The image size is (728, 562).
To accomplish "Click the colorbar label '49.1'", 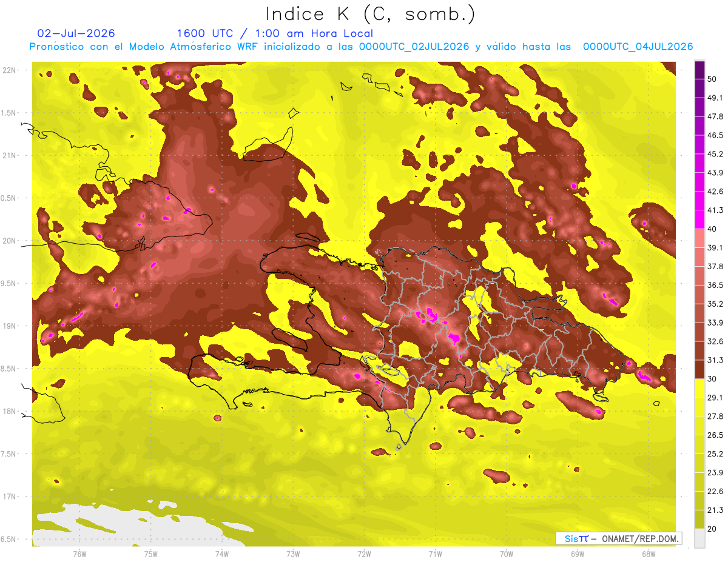I will [716, 98].
